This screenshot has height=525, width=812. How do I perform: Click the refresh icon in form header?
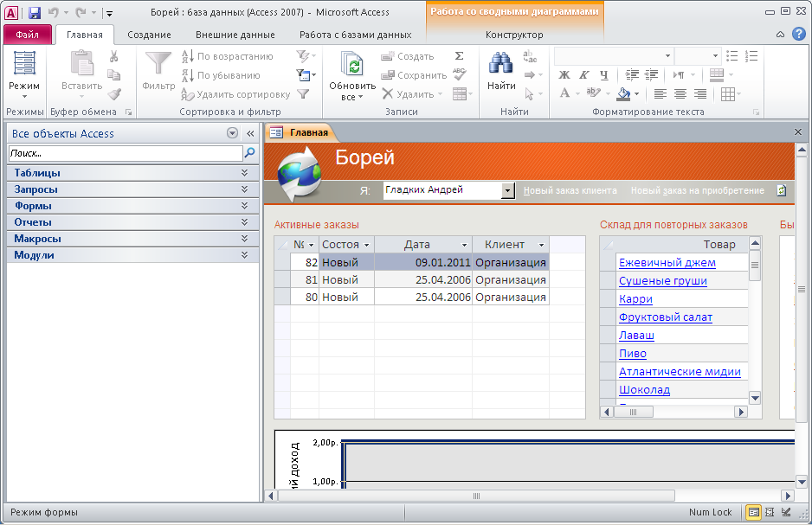click(782, 190)
